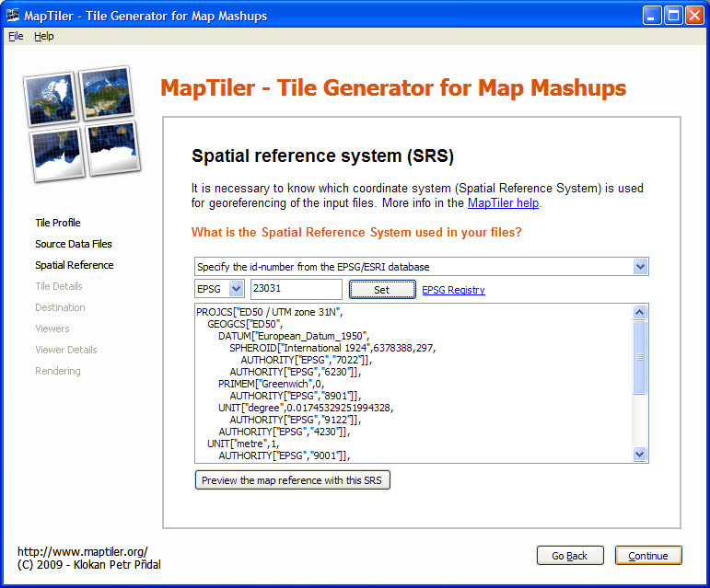This screenshot has width=710, height=588.
Task: Click the scroll down arrow of WKT box
Action: point(640,455)
